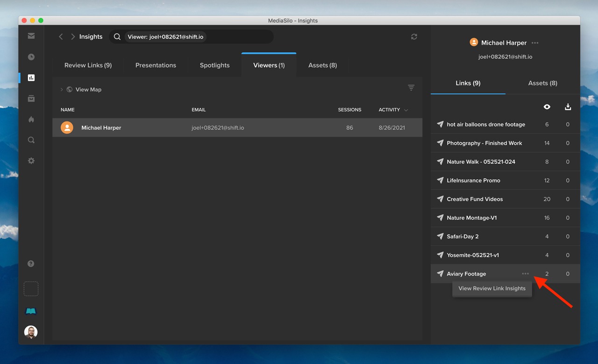Select the flame icon in the left sidebar
Image resolution: width=598 pixels, height=364 pixels.
[x=31, y=119]
